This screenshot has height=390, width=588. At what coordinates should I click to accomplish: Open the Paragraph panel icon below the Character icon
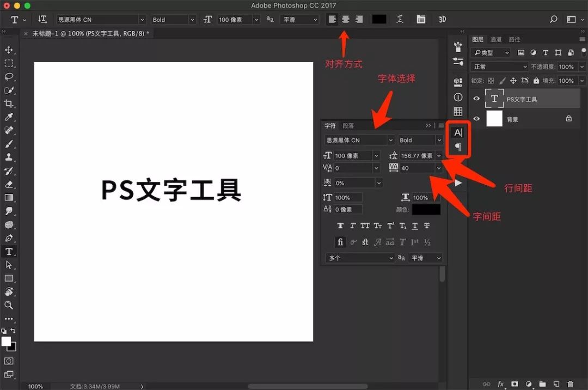click(x=458, y=146)
